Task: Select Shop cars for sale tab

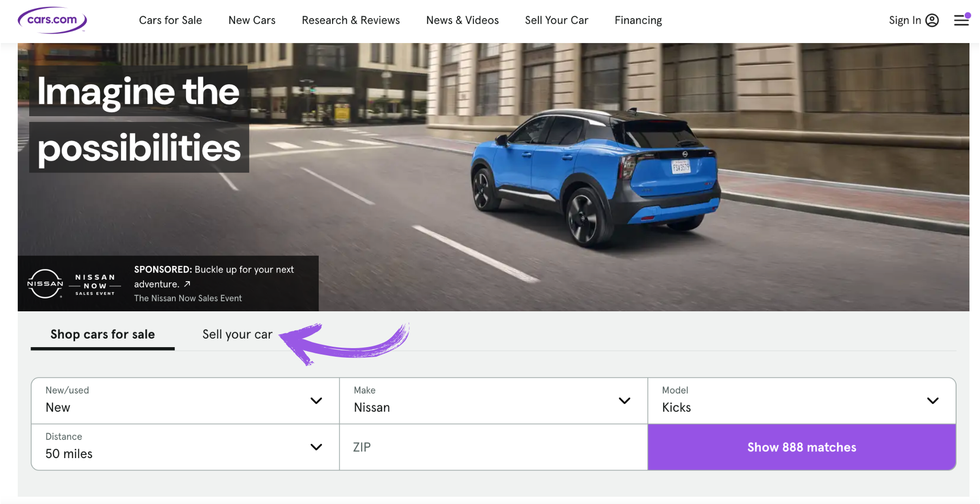Action: (x=102, y=334)
